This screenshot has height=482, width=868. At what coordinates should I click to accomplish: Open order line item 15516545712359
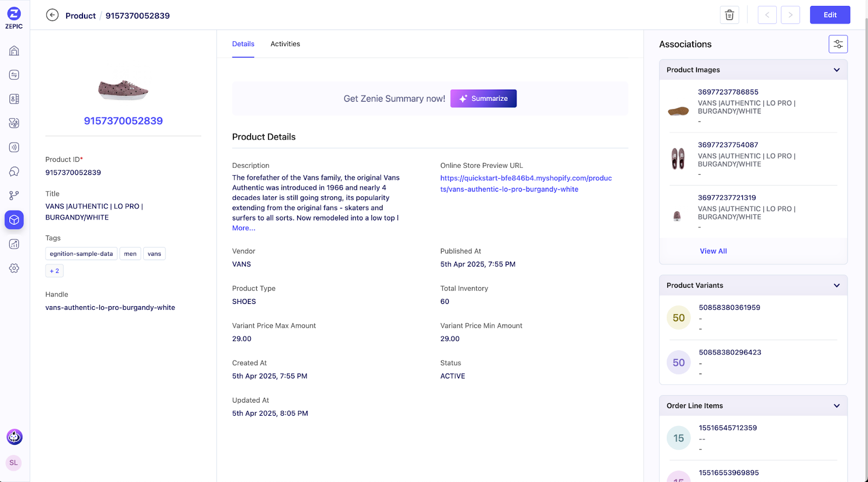pos(728,428)
